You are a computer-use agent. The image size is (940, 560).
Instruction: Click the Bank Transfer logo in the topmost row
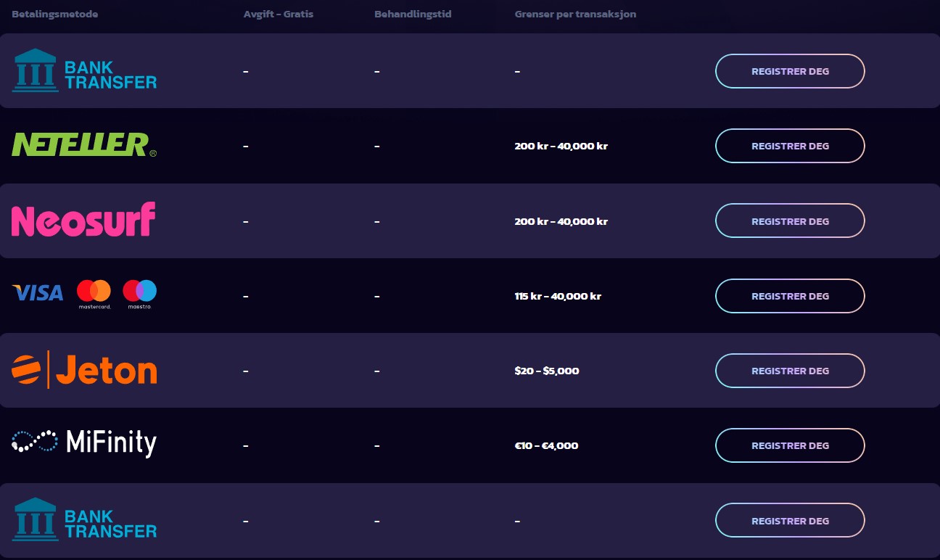pos(84,70)
